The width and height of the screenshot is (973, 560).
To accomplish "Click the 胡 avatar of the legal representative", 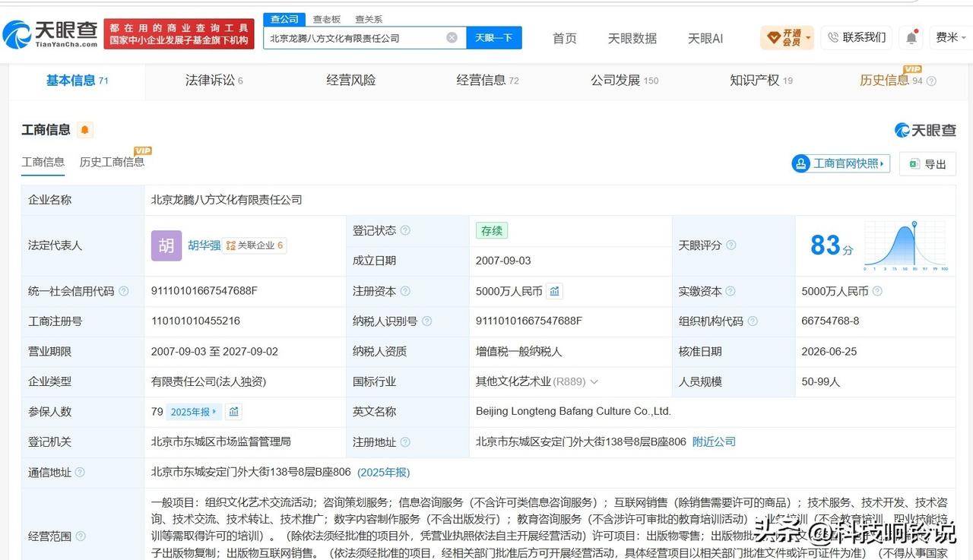I will pyautogui.click(x=166, y=245).
